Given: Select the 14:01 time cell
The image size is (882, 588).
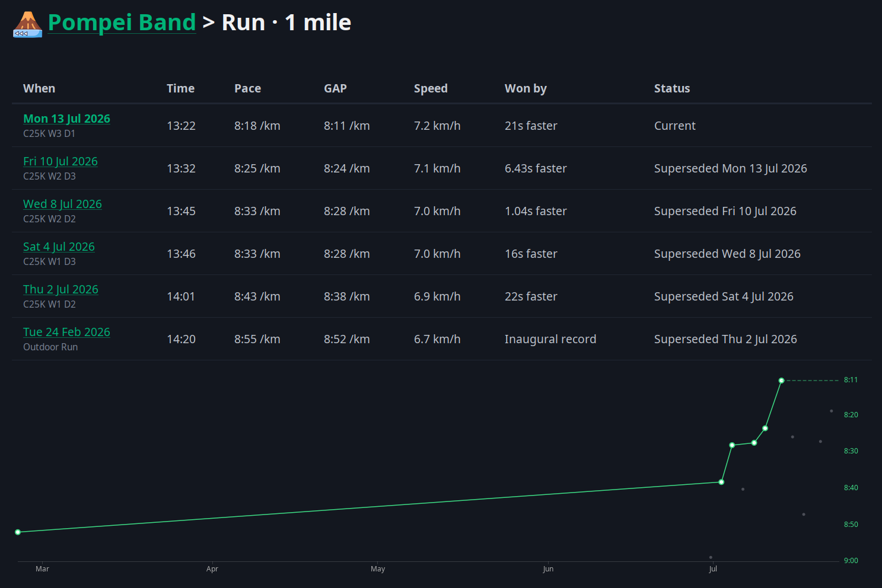Looking at the screenshot, I should [181, 296].
